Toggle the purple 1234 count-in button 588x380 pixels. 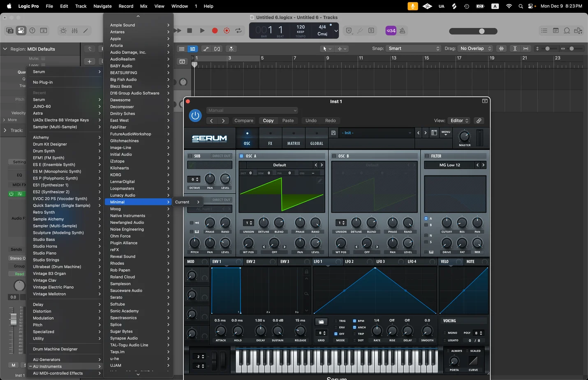391,30
